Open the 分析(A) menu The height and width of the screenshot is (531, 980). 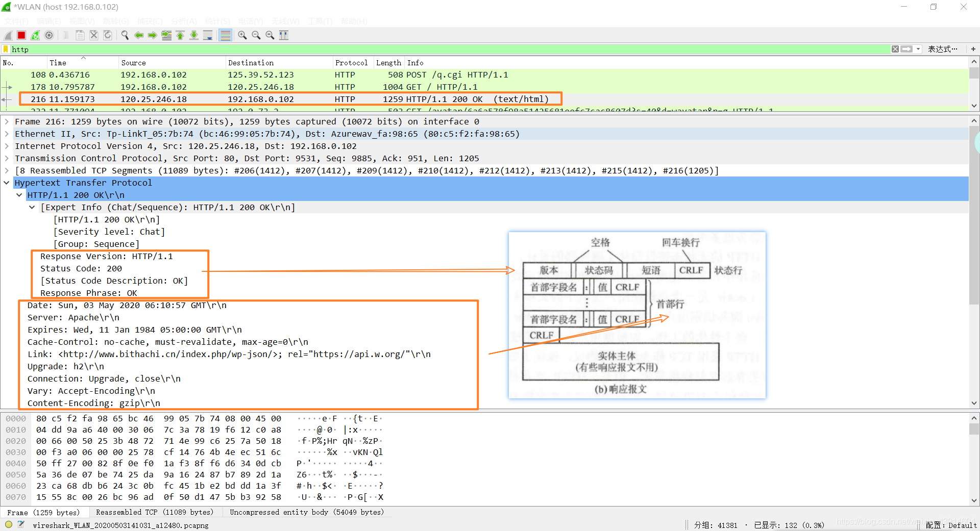[x=184, y=21]
